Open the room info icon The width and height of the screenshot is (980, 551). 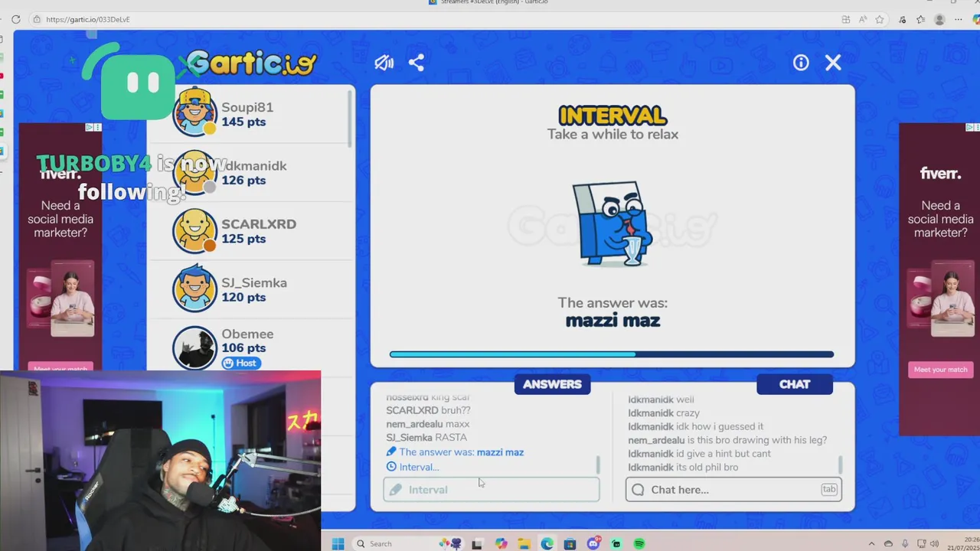[801, 63]
